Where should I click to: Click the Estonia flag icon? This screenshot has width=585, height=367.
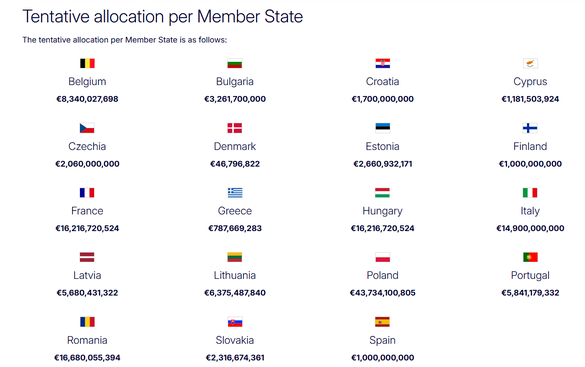click(x=382, y=128)
